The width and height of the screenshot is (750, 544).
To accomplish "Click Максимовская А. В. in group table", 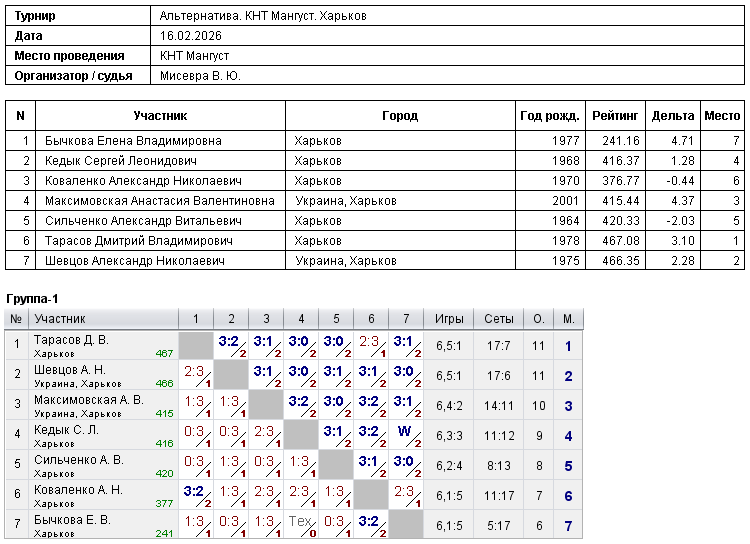I will 88,400.
